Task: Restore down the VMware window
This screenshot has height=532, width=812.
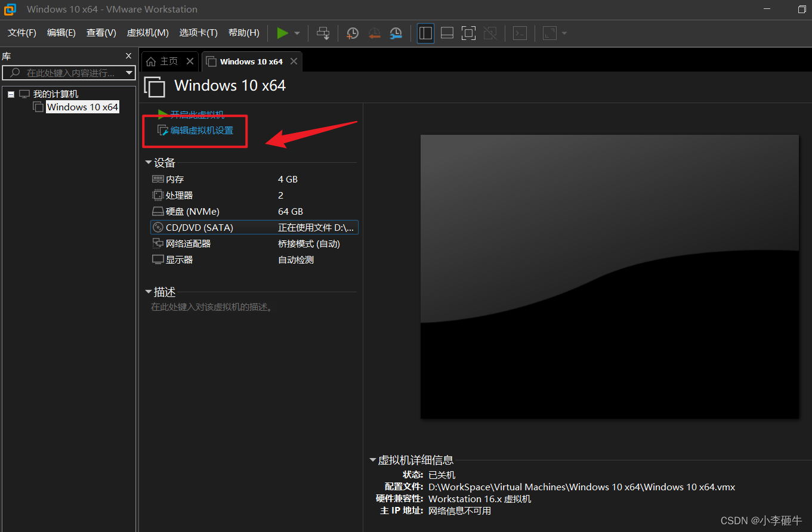Action: [x=802, y=9]
